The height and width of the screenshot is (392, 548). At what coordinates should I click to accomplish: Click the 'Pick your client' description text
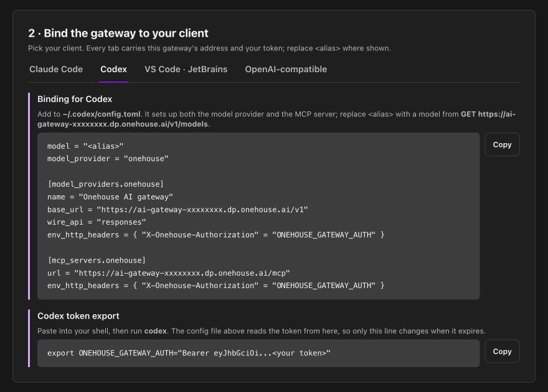click(209, 48)
